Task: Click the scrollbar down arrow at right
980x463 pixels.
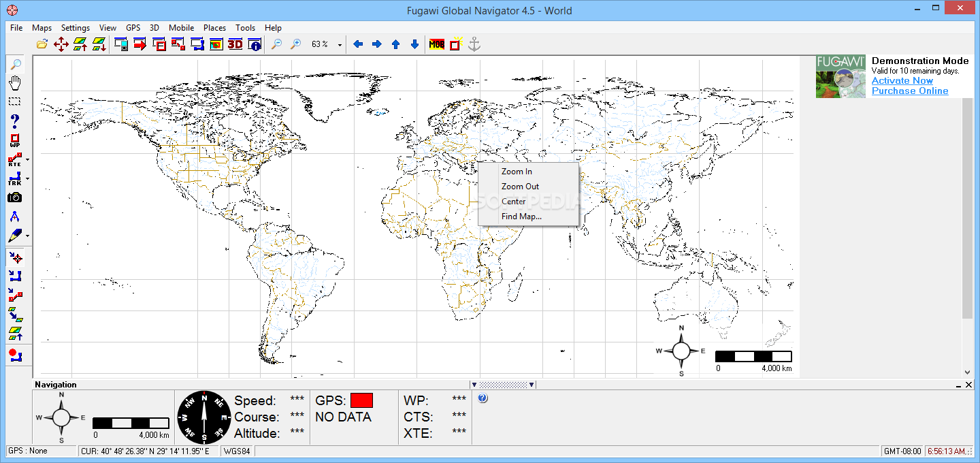Action: click(x=967, y=372)
